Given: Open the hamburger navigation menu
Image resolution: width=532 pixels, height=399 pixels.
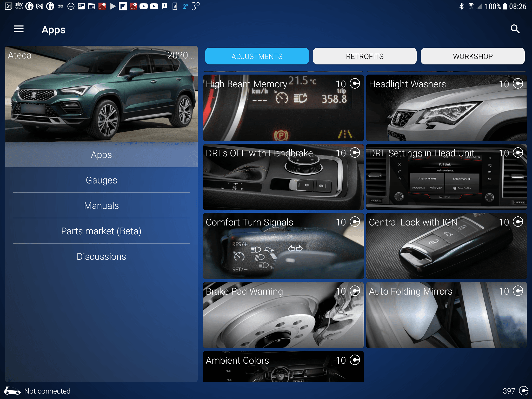Looking at the screenshot, I should tap(18, 29).
